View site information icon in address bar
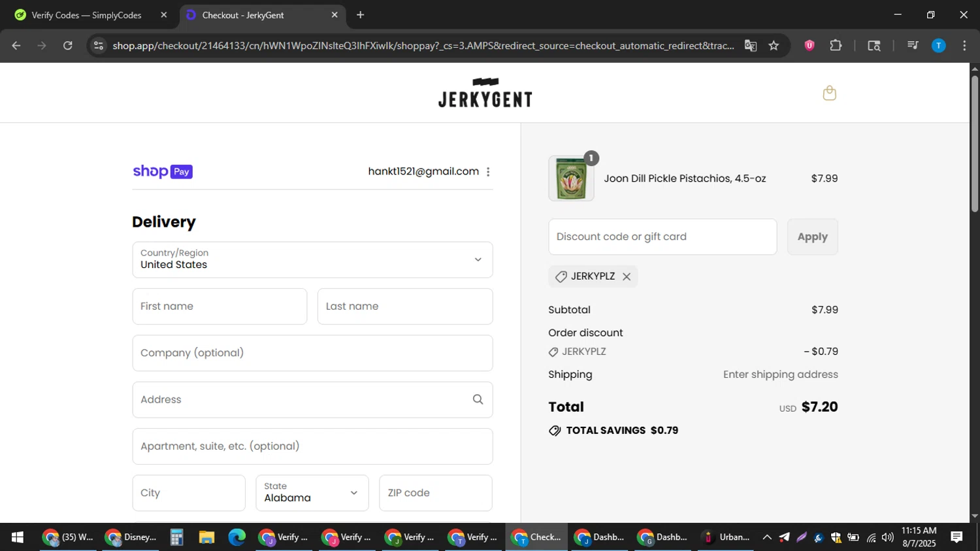 99,45
